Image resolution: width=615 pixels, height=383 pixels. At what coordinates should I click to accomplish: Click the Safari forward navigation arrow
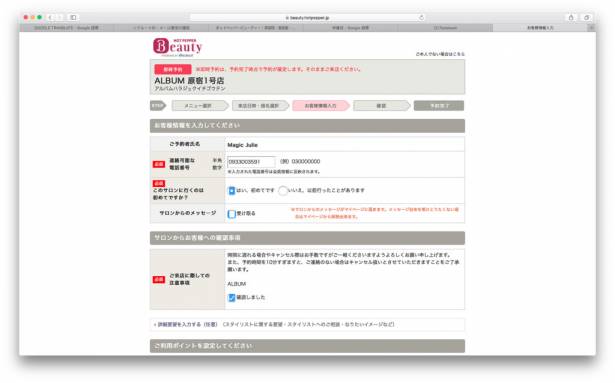point(60,17)
